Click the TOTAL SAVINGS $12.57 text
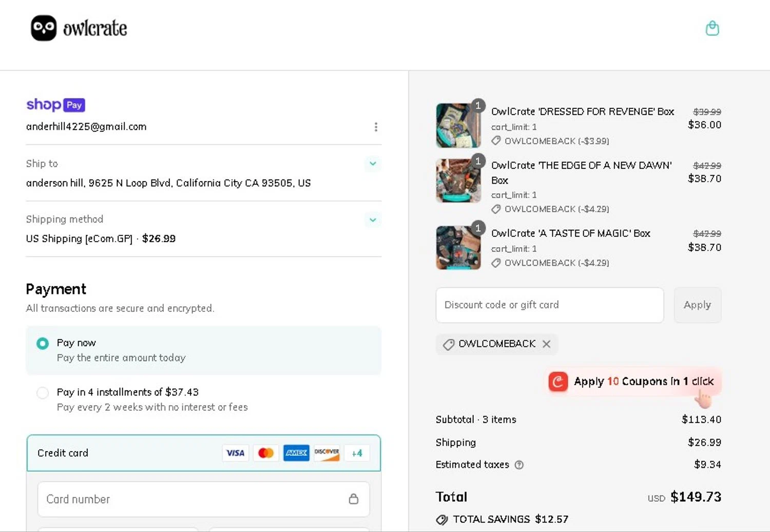This screenshot has height=532, width=770. pyautogui.click(x=511, y=519)
